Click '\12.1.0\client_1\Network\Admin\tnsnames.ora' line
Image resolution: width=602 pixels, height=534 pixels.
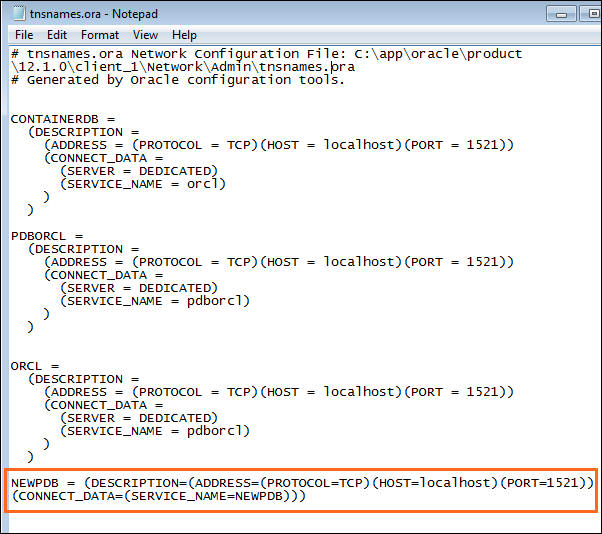pos(183,67)
